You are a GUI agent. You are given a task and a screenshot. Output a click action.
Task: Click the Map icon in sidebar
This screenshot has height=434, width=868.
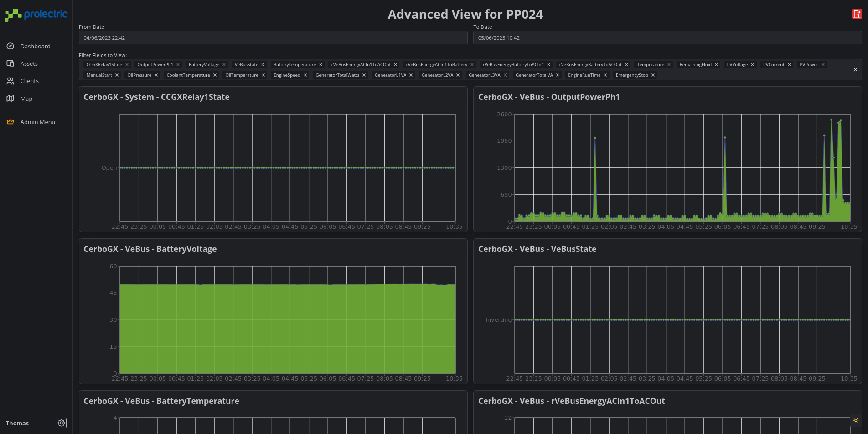point(10,99)
